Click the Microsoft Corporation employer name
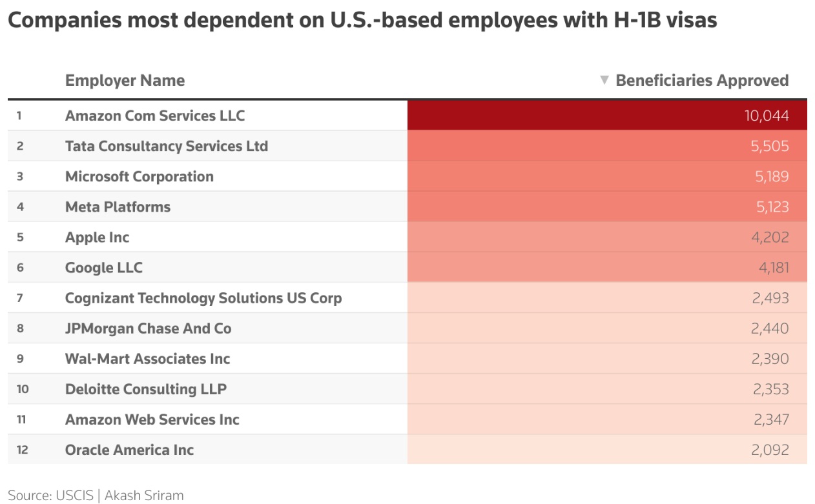The height and width of the screenshot is (504, 815). coord(139,176)
